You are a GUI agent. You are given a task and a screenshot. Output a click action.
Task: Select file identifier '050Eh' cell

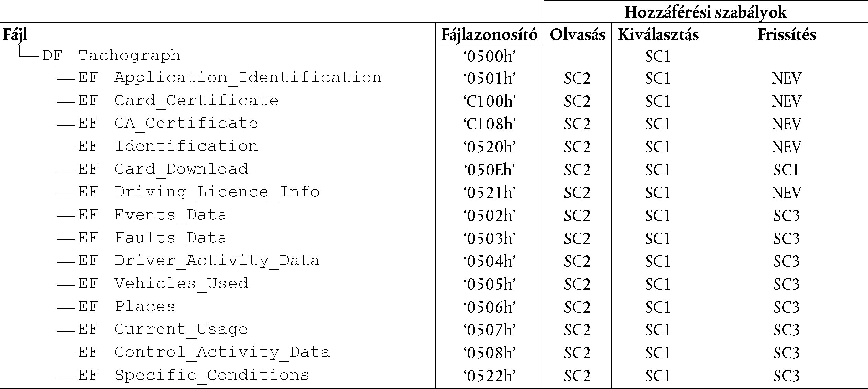pos(489,170)
